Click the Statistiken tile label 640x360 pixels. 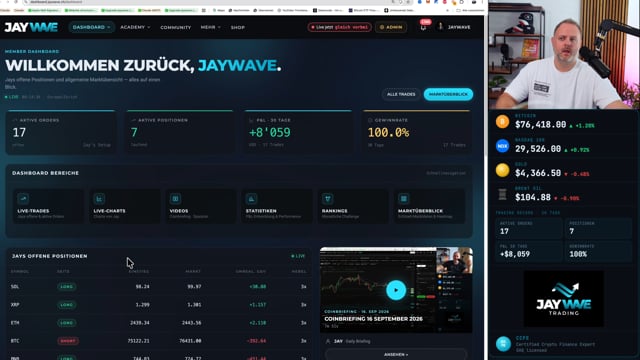point(261,211)
